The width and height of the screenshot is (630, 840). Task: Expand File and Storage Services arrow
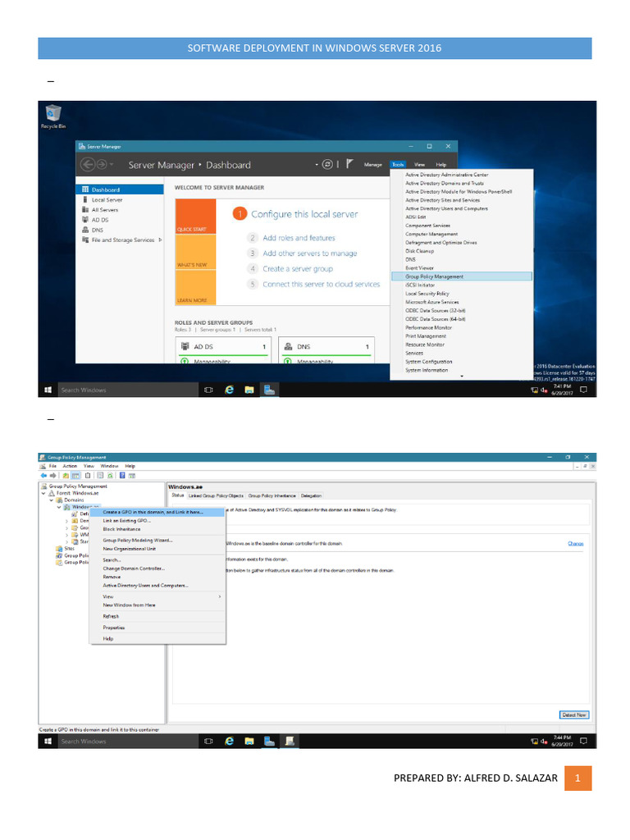coord(159,240)
